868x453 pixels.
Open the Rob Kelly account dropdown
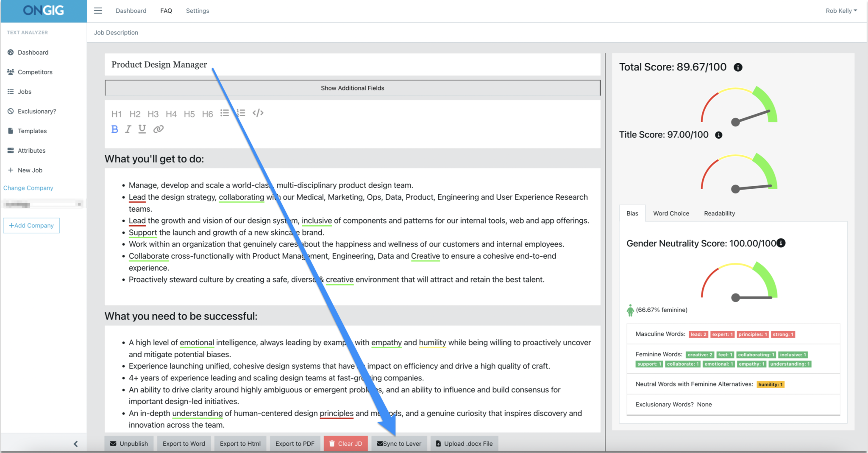point(841,11)
